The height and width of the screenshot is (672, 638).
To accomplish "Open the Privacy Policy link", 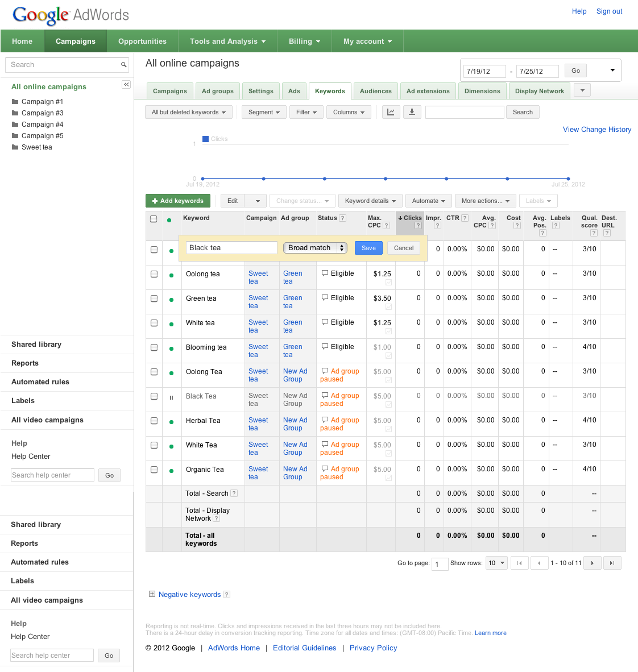I will click(374, 648).
